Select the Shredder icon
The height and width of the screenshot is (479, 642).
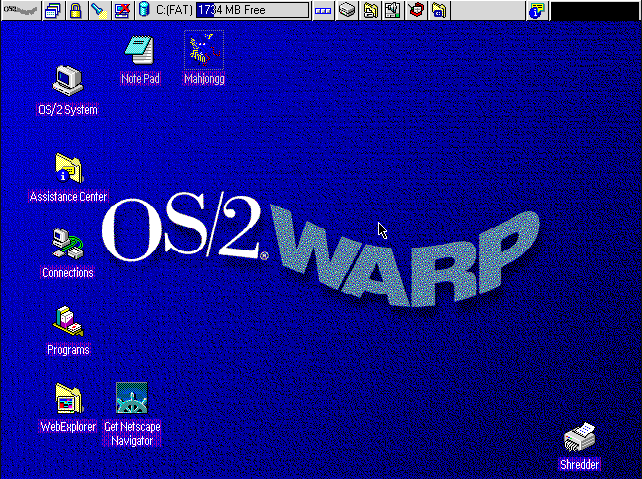pos(579,437)
